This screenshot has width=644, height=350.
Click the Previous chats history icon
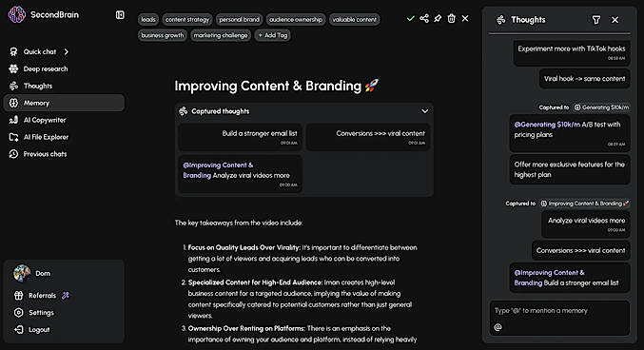[13, 154]
